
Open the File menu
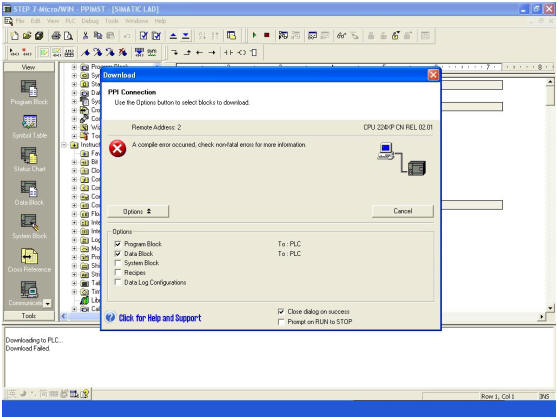coord(20,21)
